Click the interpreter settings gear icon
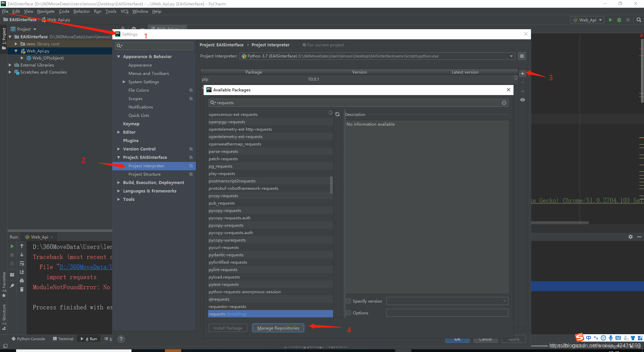Viewport: 644px width, 352px height. pyautogui.click(x=522, y=56)
